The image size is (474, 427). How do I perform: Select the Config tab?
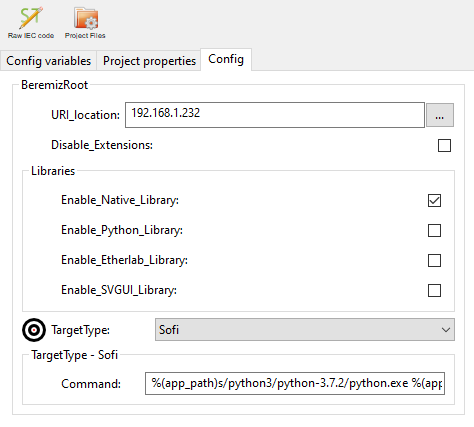click(226, 59)
